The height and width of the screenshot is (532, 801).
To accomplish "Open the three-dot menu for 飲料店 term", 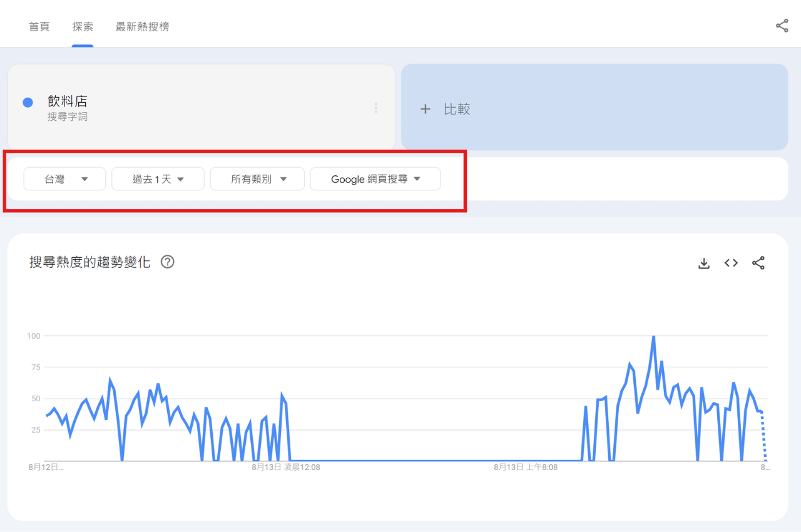I will point(375,108).
